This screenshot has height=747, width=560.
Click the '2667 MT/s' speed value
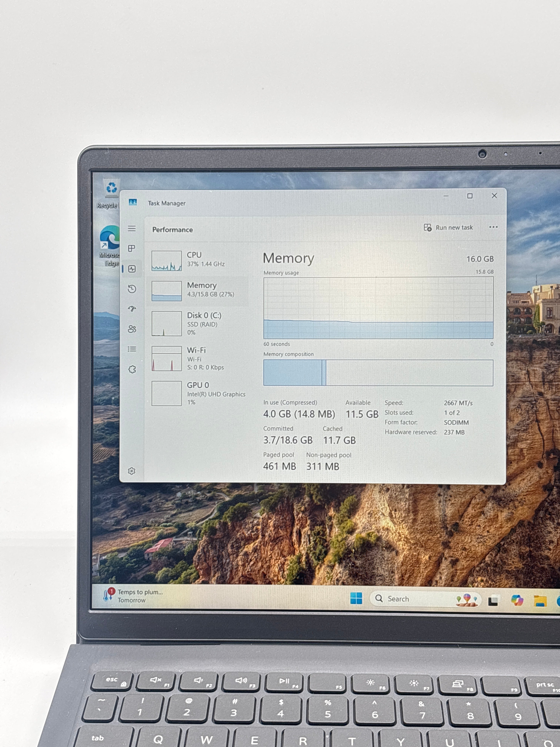tap(458, 403)
